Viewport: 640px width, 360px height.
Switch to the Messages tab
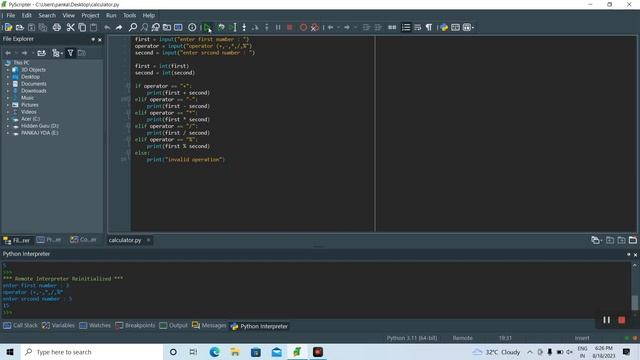(x=209, y=325)
